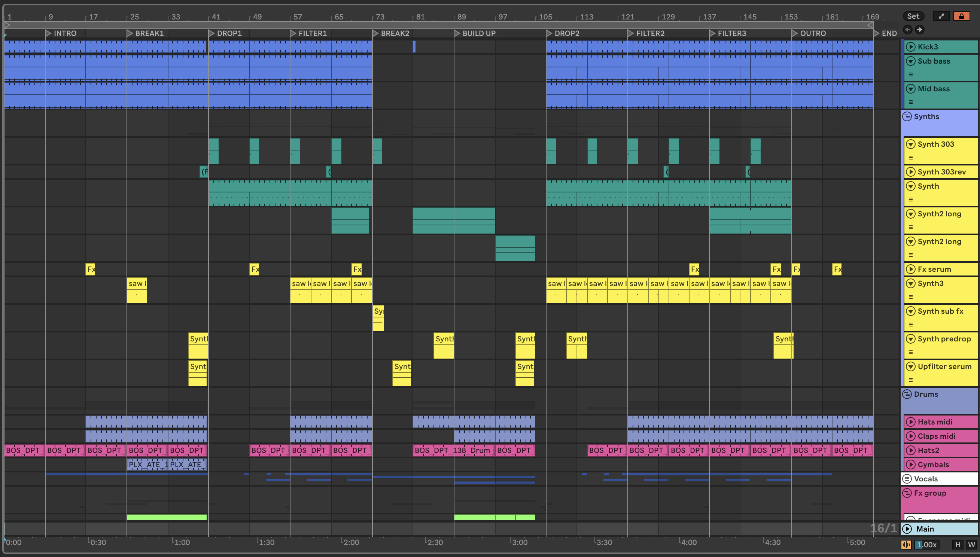Select the Synth track name
Viewport: 980px width, 557px height.
coord(928,186)
